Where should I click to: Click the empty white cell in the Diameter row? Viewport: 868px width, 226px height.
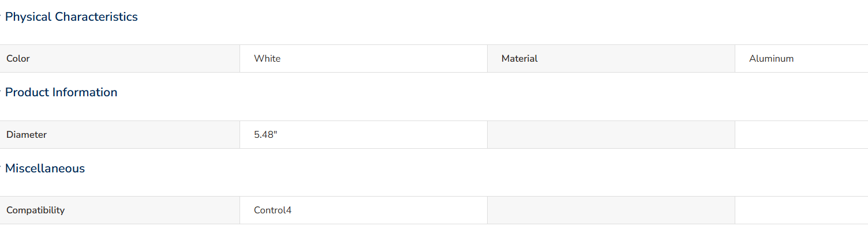click(802, 135)
